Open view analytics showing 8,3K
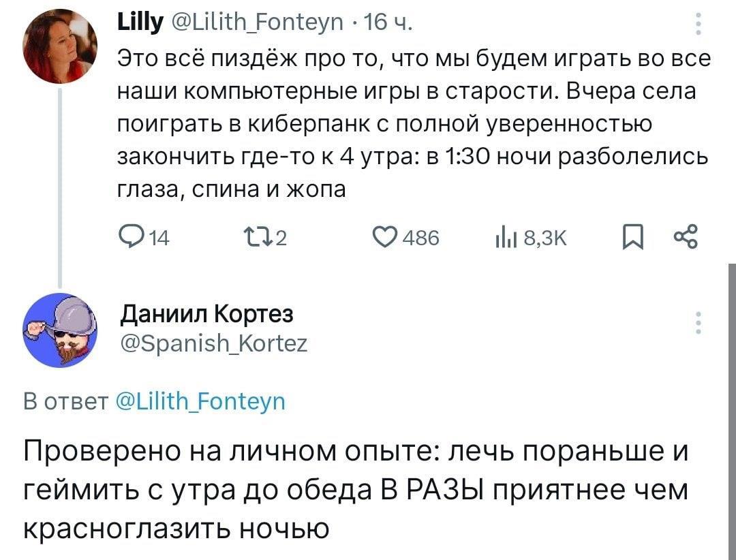Image resolution: width=736 pixels, height=560 pixels. [506, 238]
